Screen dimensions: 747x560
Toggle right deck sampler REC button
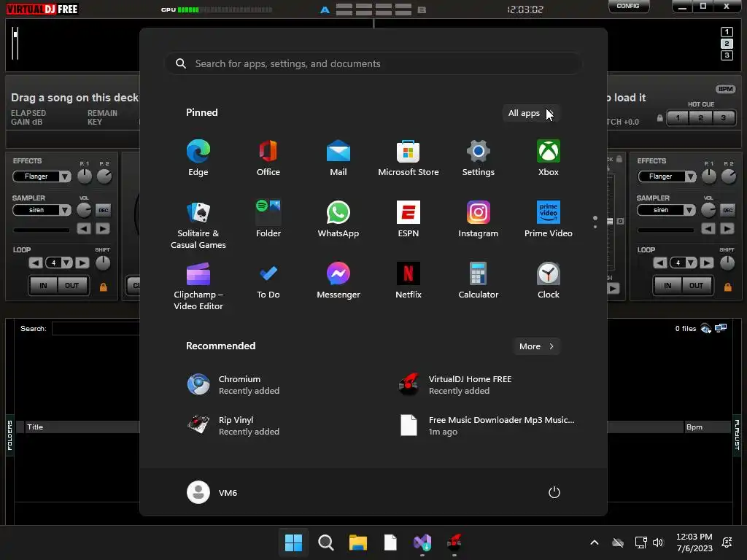coord(727,210)
